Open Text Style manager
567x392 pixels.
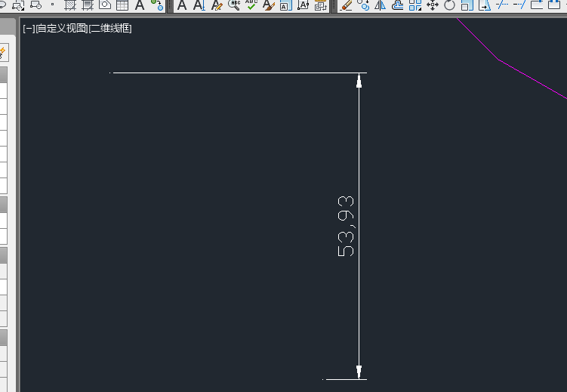[x=269, y=5]
